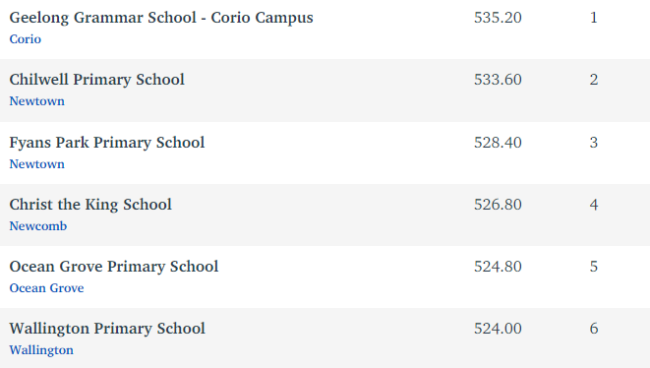Click the Newcomb suburb link
The image size is (650, 368).
[x=38, y=226]
